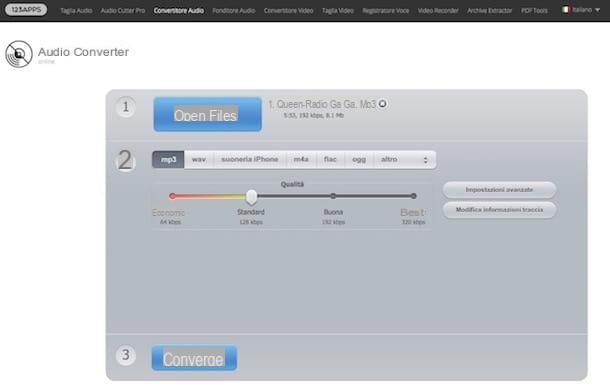Click the Standard quality label

[251, 212]
